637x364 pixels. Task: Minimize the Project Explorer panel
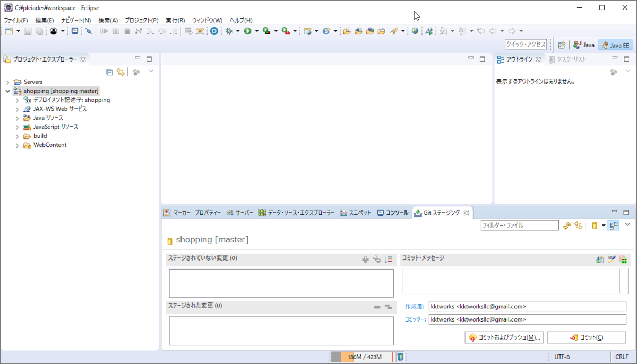point(137,58)
